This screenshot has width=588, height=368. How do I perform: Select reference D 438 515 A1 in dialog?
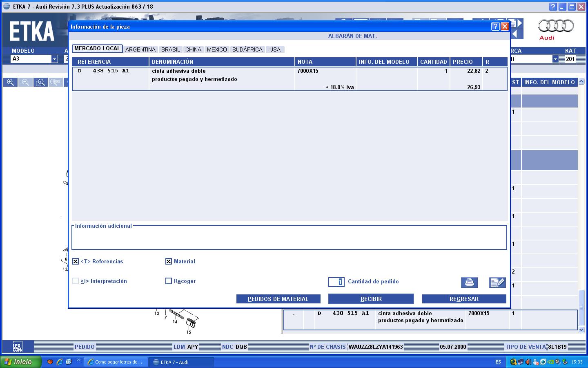click(104, 71)
